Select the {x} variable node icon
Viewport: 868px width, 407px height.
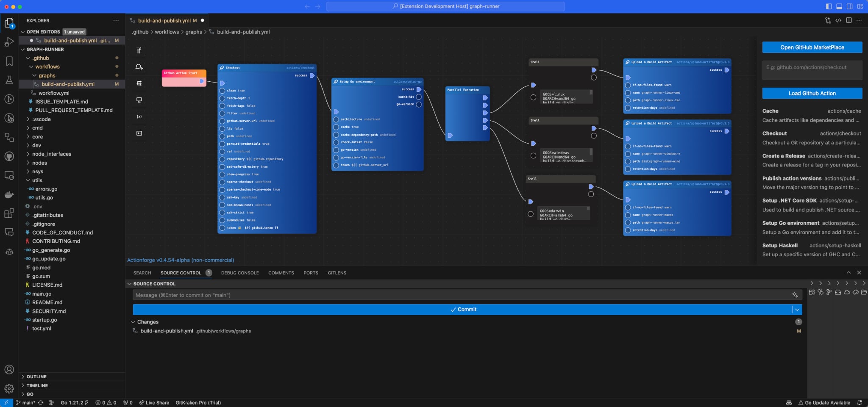point(139,116)
